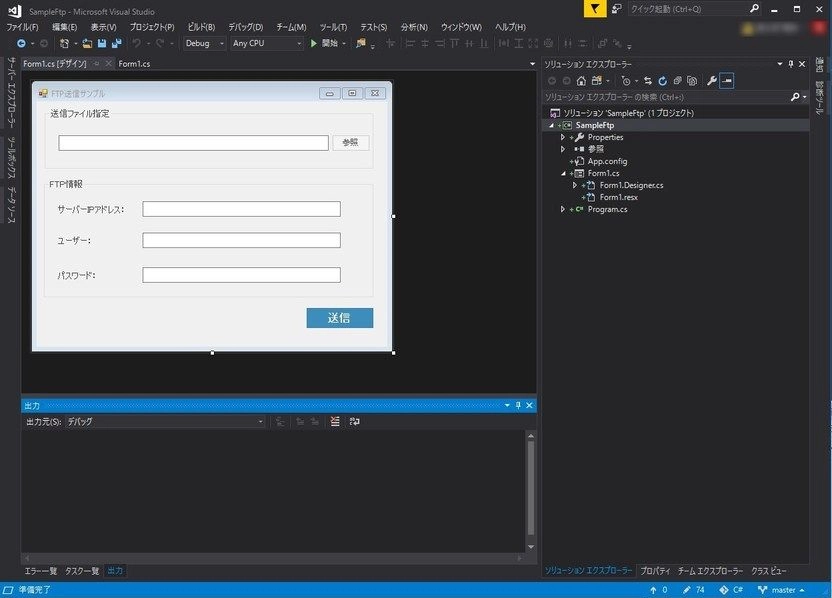Click the Find in Files icon
Viewport: 832px width, 598px height.
click(x=361, y=44)
